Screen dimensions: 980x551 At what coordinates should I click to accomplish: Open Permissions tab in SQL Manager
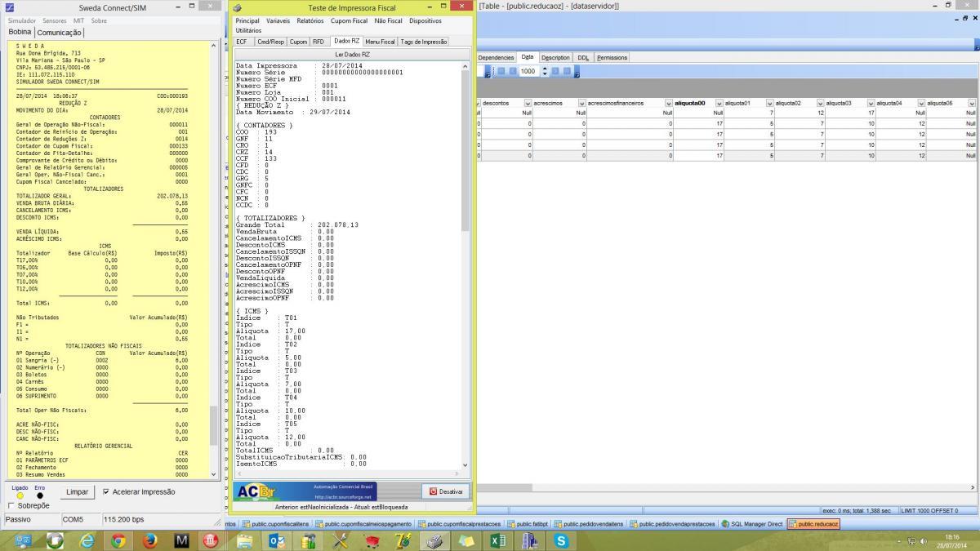pyautogui.click(x=612, y=58)
